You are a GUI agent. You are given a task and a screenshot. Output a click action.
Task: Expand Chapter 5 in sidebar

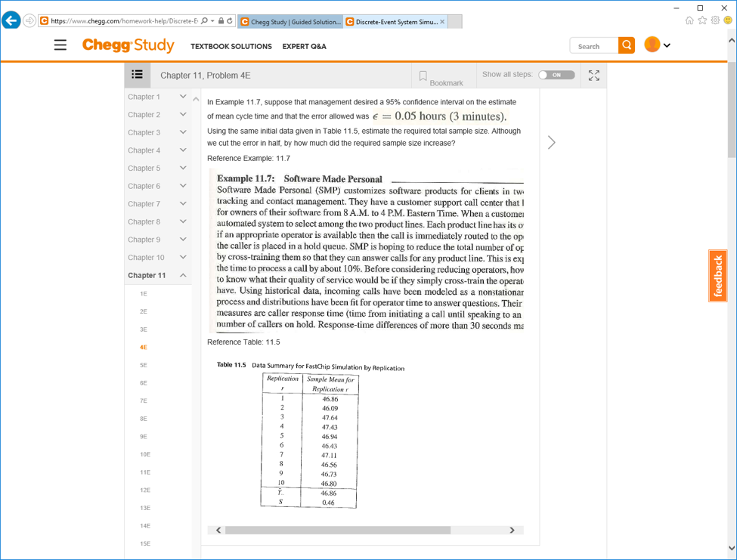(x=157, y=169)
